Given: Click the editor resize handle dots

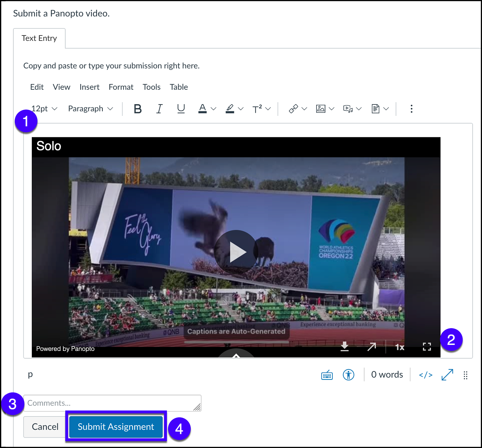Looking at the screenshot, I should 466,375.
